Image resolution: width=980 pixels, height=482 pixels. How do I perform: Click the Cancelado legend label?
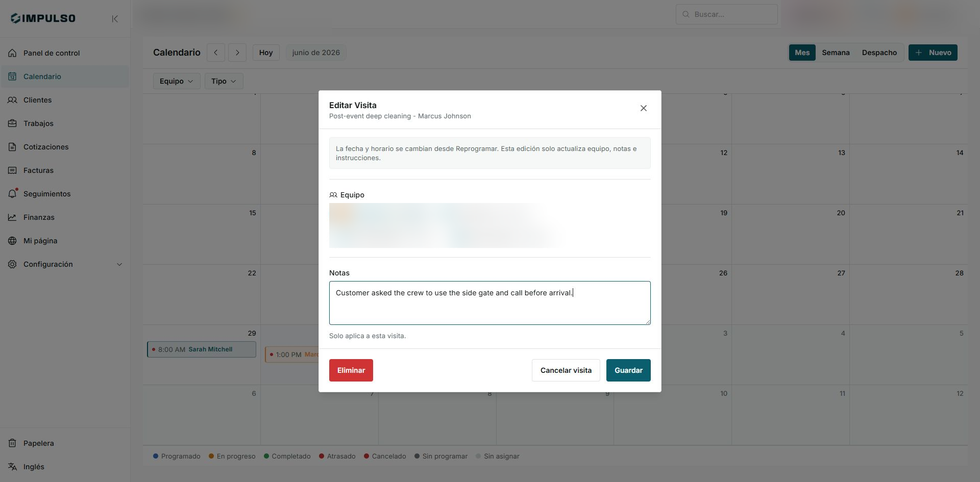pyautogui.click(x=389, y=456)
